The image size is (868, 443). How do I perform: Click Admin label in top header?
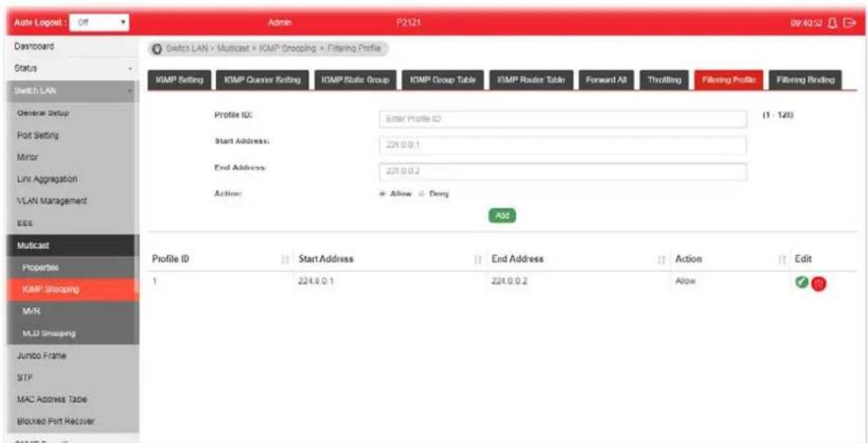point(280,23)
